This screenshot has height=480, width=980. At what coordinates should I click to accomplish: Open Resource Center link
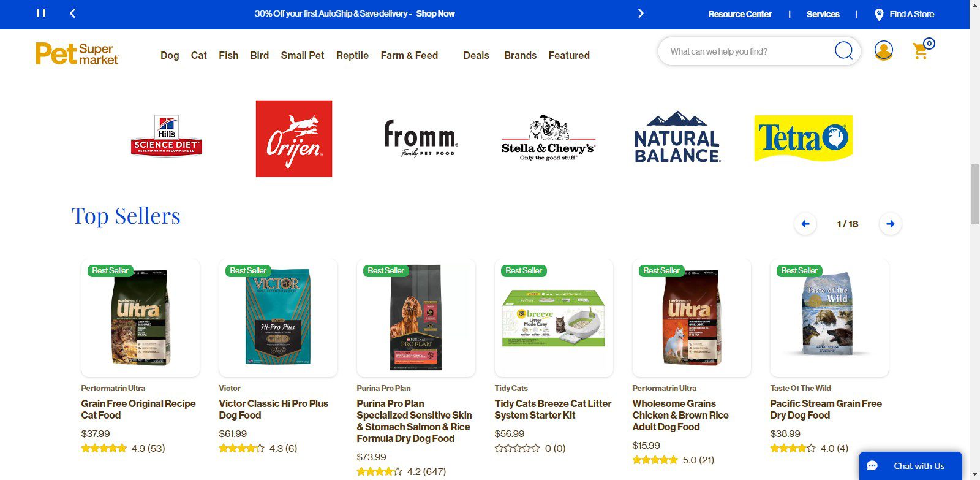740,14
